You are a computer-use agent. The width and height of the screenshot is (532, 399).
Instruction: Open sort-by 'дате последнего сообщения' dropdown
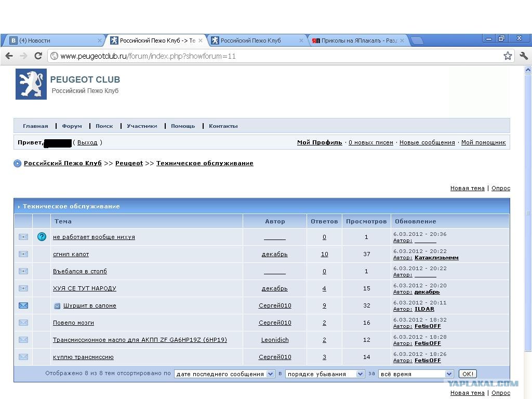coord(224,374)
